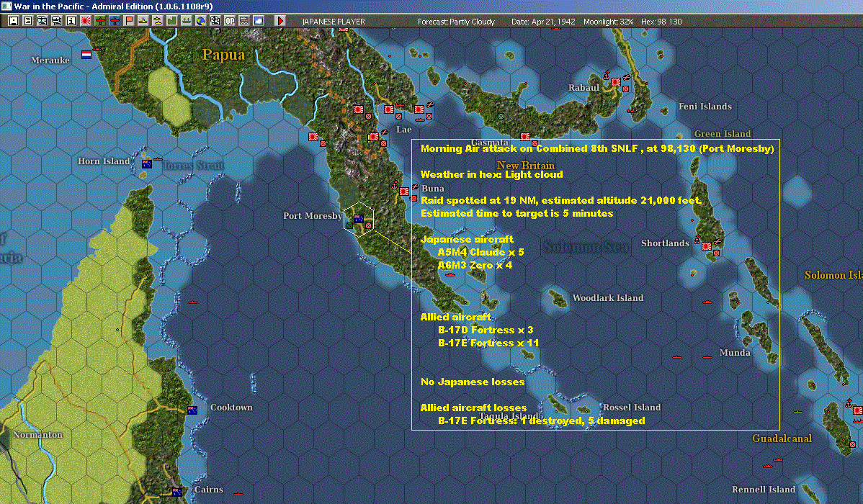The height and width of the screenshot is (504, 863).
Task: Click the single yellow ship toolbar icon
Action: tap(143, 21)
